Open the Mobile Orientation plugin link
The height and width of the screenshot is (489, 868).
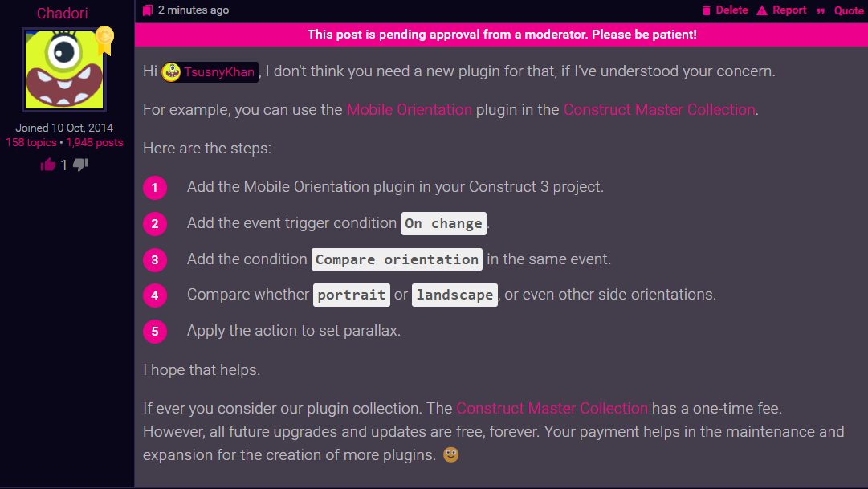click(409, 110)
